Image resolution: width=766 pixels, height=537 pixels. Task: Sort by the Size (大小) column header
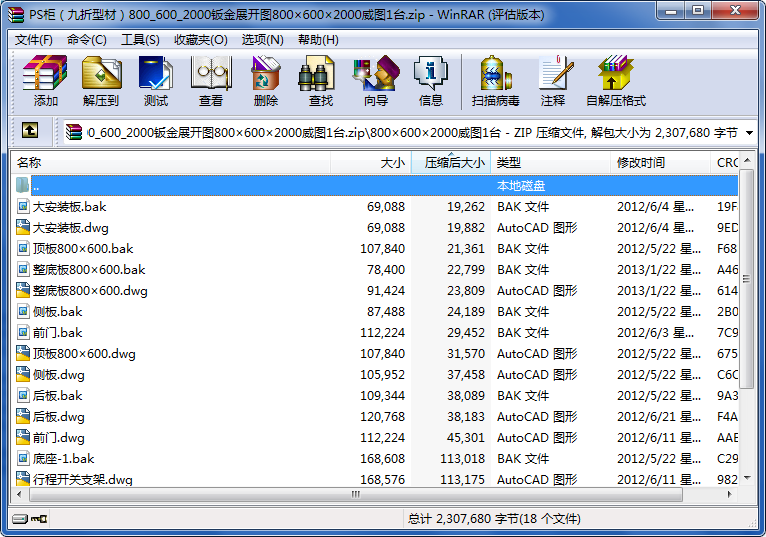(x=371, y=163)
